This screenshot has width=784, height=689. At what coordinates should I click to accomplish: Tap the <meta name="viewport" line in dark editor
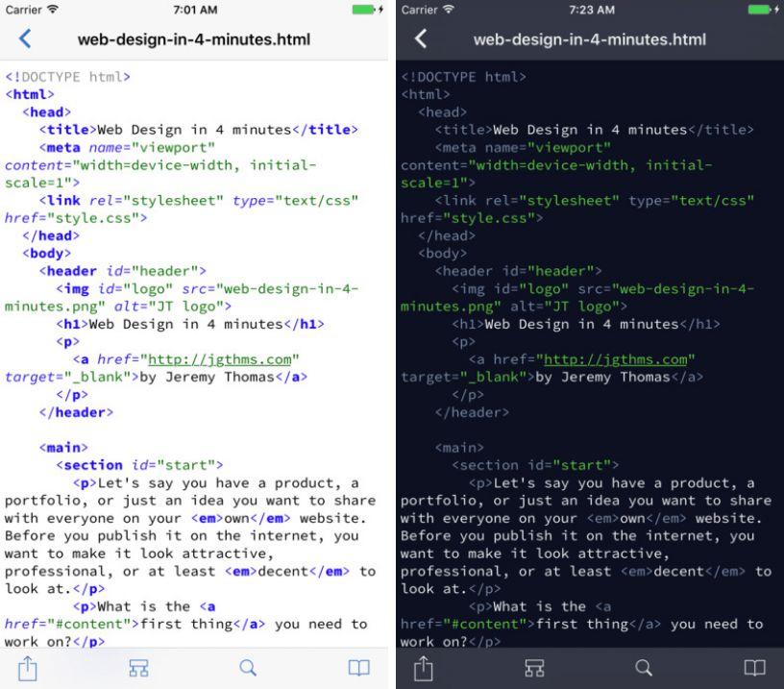click(523, 147)
